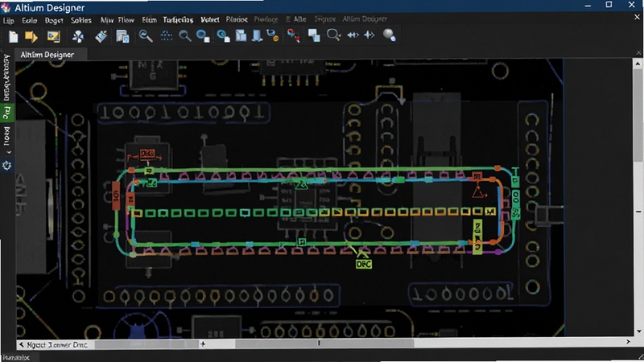Click the blue pinwheel toolbar icon

point(78,36)
